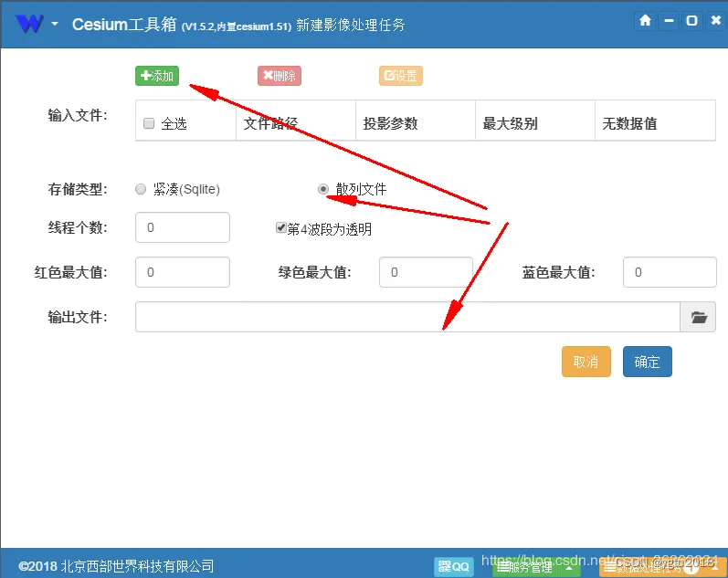Screen dimensions: 728x578
Task: Click the home icon in the title bar
Action: [645, 20]
